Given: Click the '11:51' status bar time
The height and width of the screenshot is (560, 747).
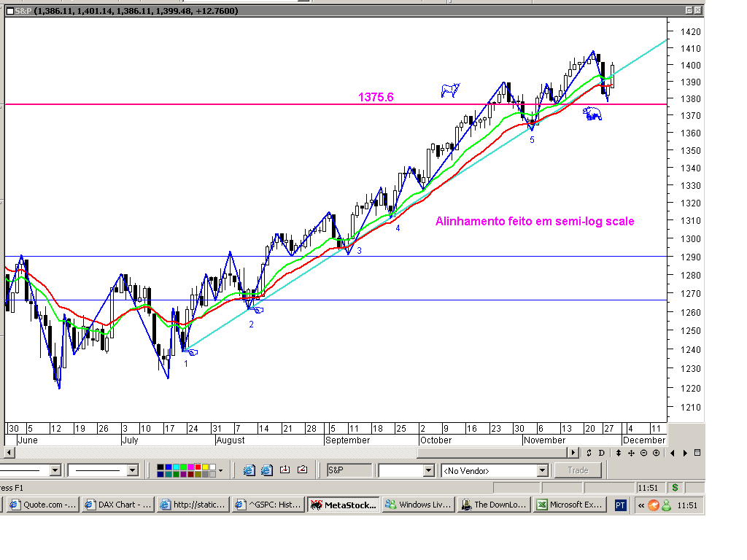Looking at the screenshot, I should 648,488.
